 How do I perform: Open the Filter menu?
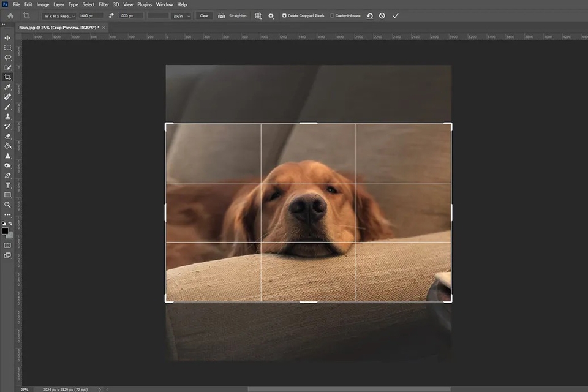coord(104,4)
